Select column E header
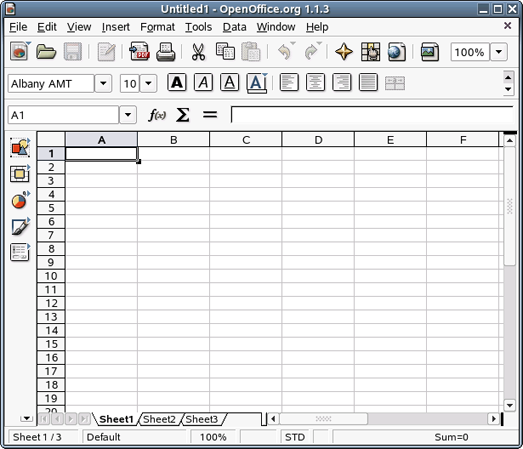The width and height of the screenshot is (523, 449). [390, 140]
